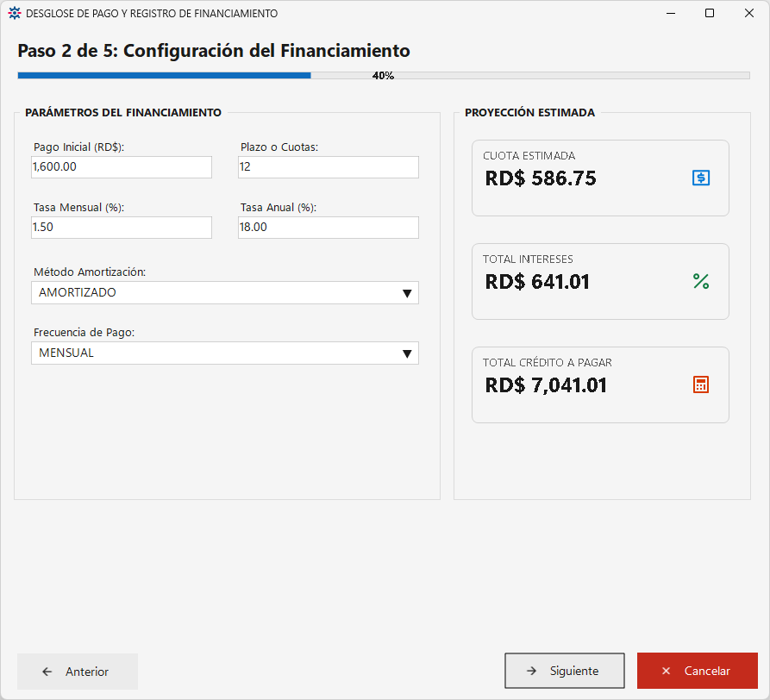Open the Frecuencia de Pago dropdown
Viewport: 770px width, 700px height.
pyautogui.click(x=225, y=353)
